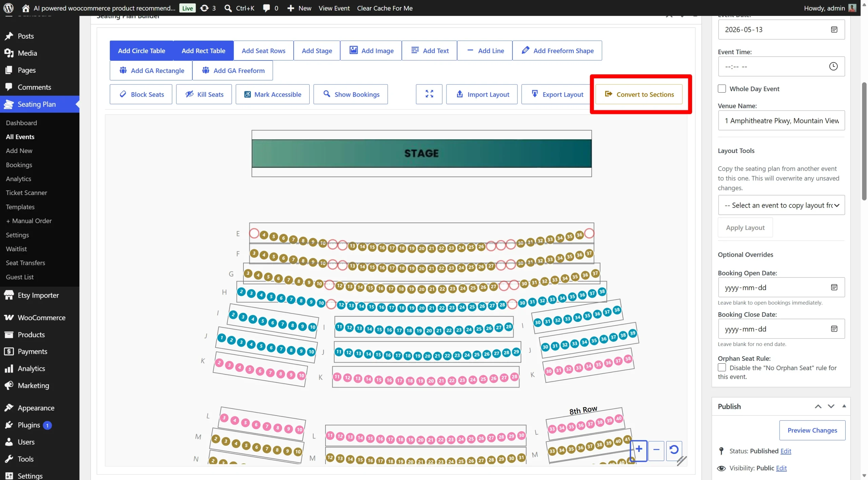
Task: Click the Event Time input field
Action: (781, 66)
